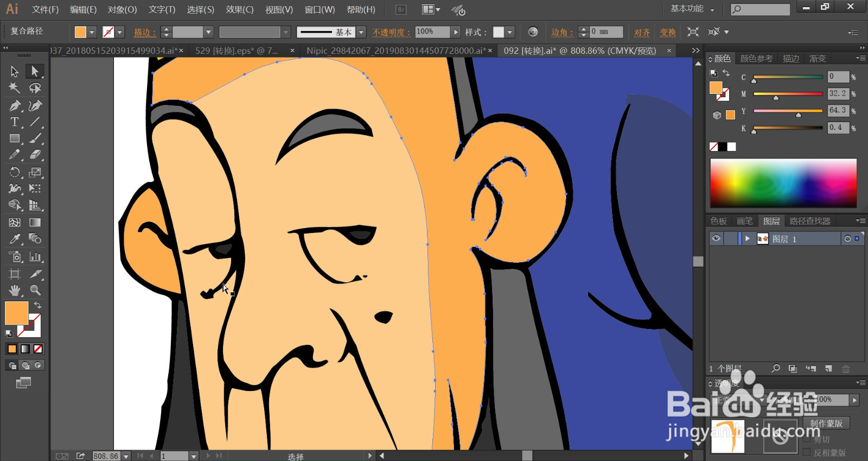This screenshot has width=868, height=461.
Task: Open stroke weight dropdown
Action: [x=208, y=32]
